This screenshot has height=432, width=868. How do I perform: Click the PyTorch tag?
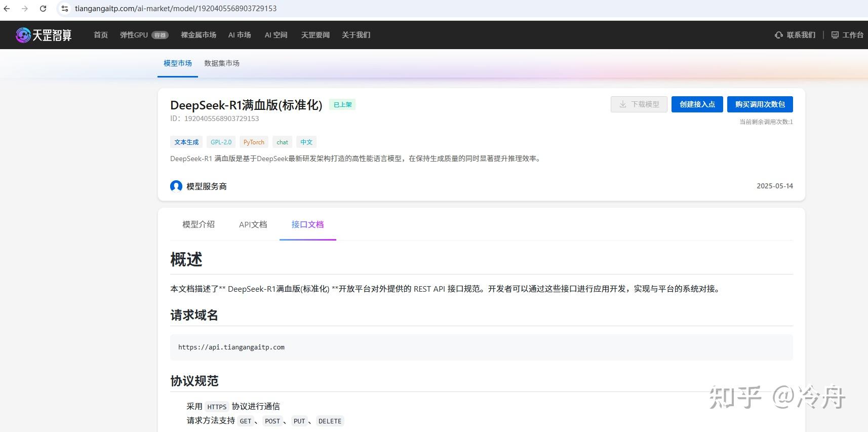click(254, 142)
